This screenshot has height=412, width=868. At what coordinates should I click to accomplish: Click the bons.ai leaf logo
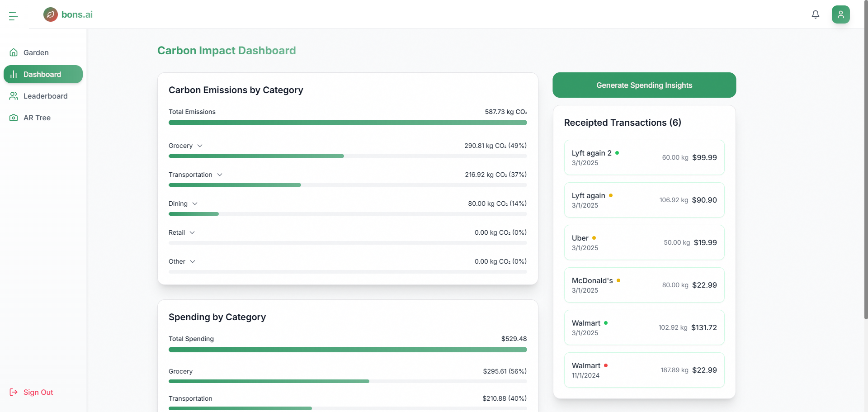click(51, 14)
